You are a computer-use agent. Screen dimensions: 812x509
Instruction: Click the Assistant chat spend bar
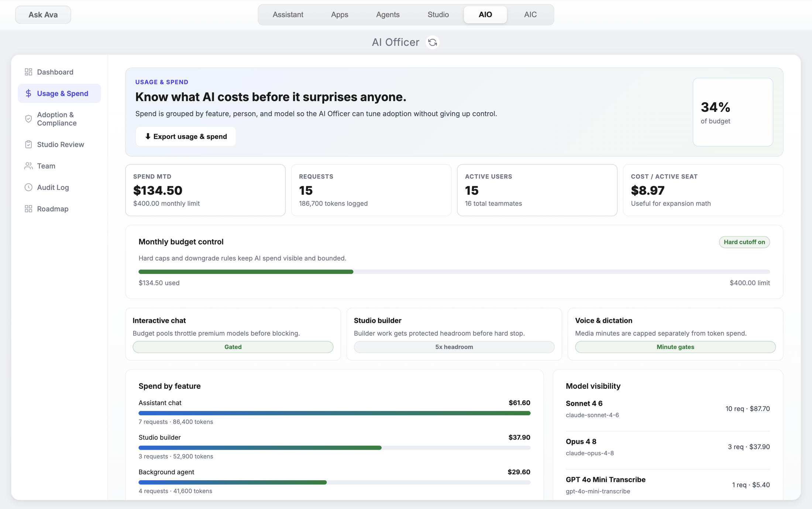coord(334,413)
